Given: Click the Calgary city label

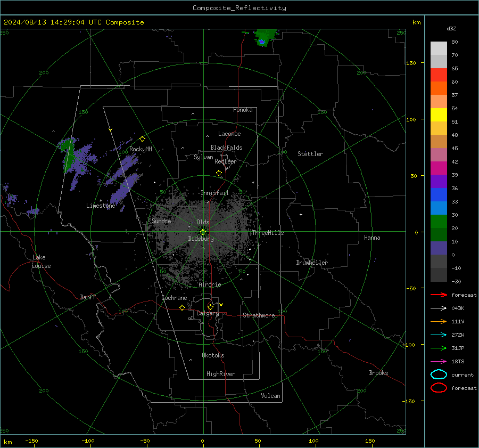Looking at the screenshot, I should point(208,313).
